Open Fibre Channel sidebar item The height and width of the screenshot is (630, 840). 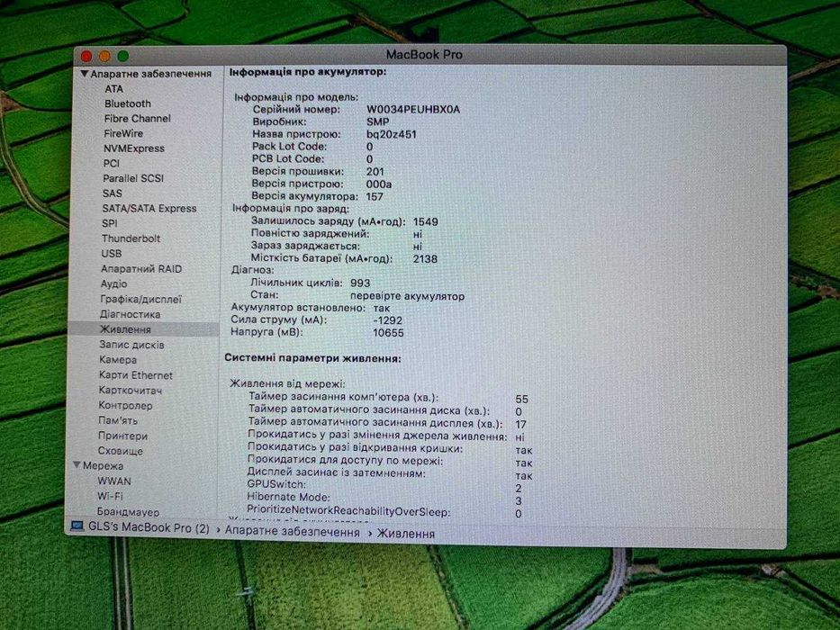pyautogui.click(x=137, y=119)
